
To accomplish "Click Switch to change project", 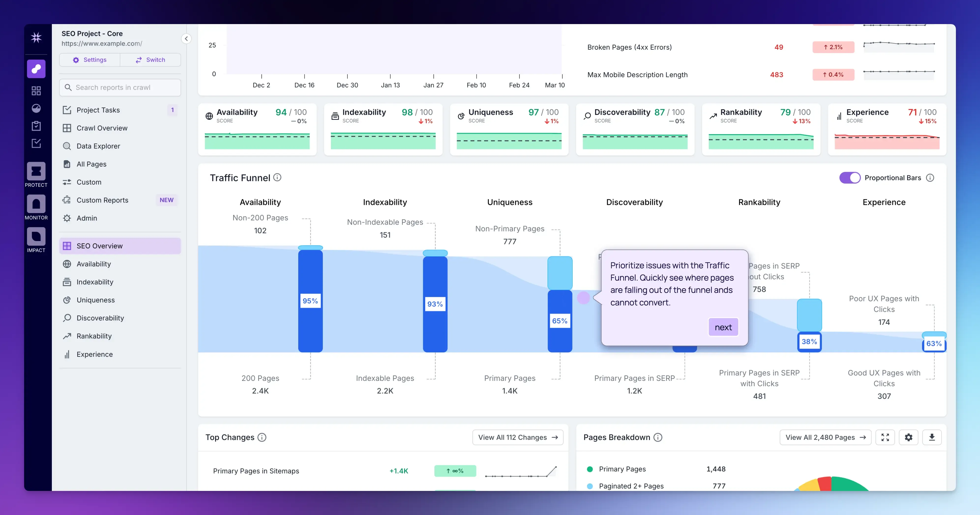I will (150, 60).
